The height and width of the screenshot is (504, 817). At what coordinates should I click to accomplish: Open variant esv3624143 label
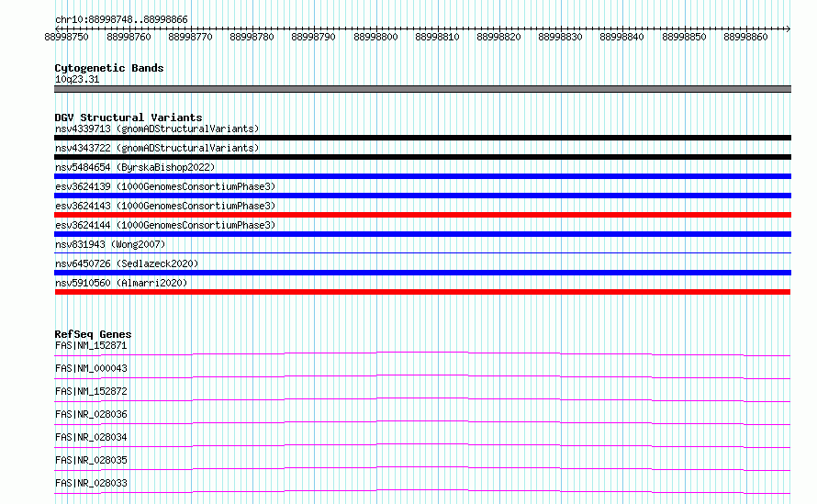165,206
